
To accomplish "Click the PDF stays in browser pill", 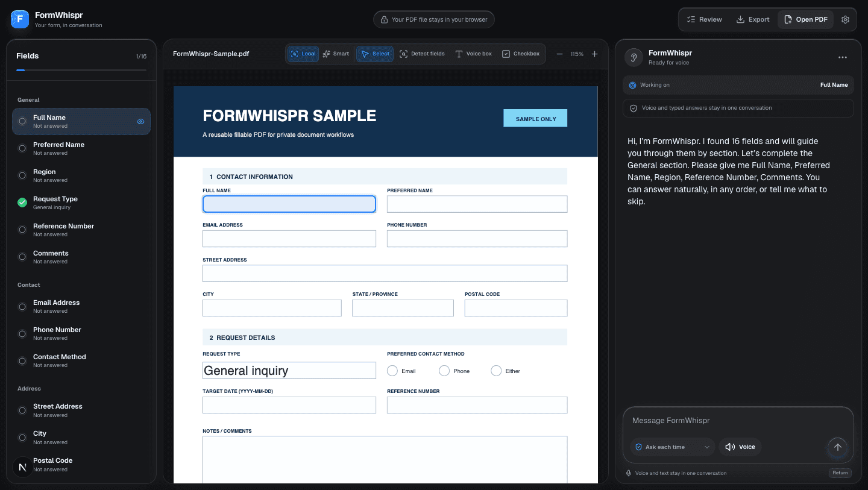I will tap(434, 19).
